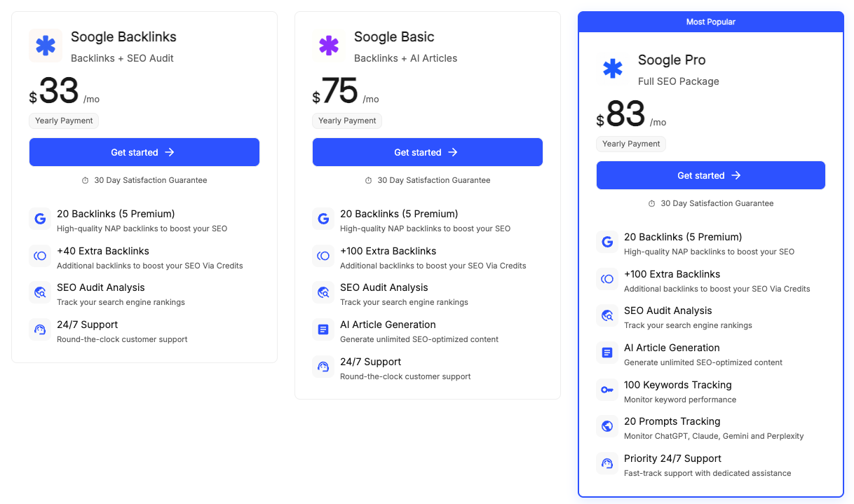
Task: Click the 24/7 Support icon in Backlinks plan
Action: click(x=40, y=329)
